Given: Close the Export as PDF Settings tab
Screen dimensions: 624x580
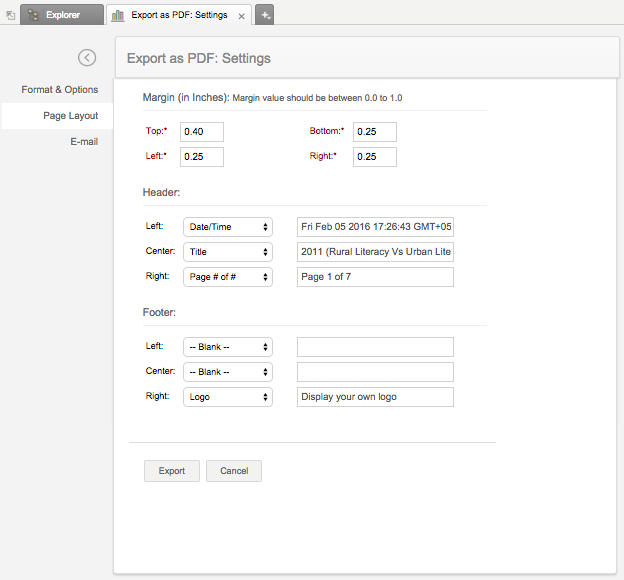Looking at the screenshot, I should pyautogui.click(x=241, y=16).
